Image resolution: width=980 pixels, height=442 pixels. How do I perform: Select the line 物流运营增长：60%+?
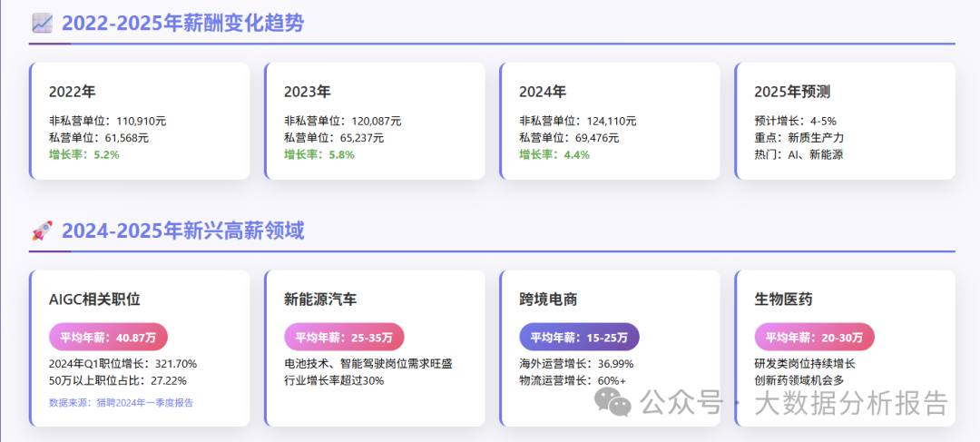572,380
